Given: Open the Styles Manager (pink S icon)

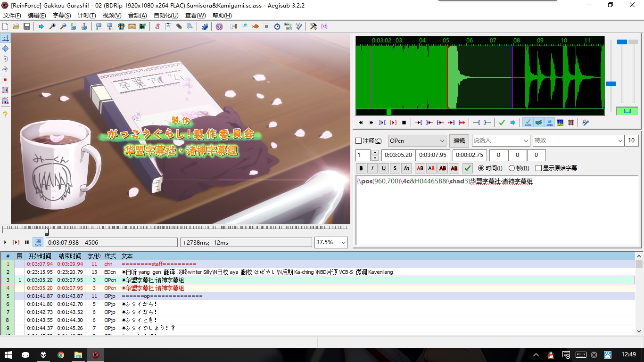Looking at the screenshot, I should point(157,26).
